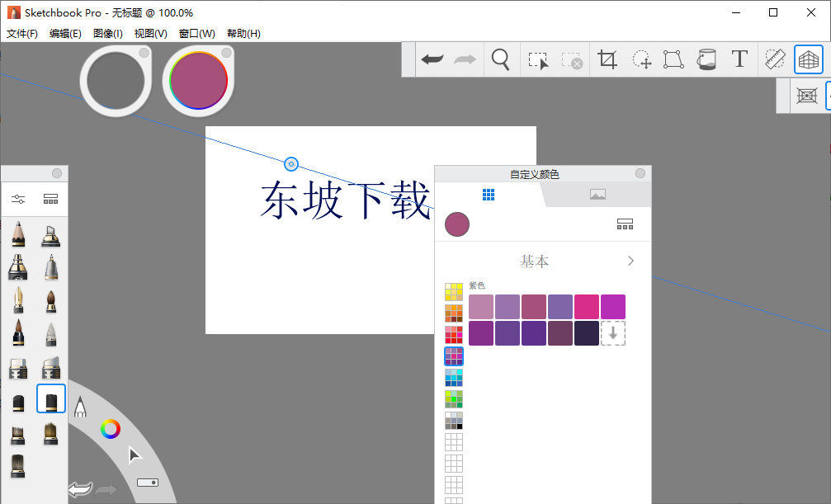
Task: Select the Crop tool in toolbar
Action: 607,59
